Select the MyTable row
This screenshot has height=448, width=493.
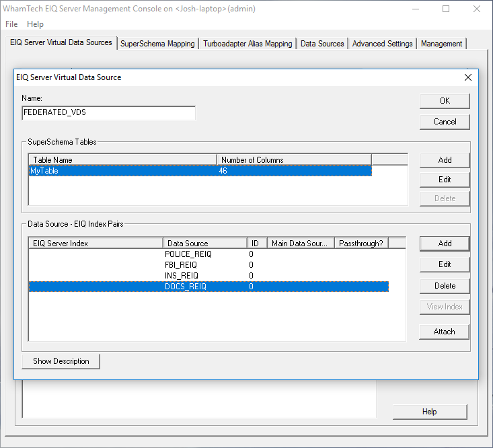(x=200, y=171)
